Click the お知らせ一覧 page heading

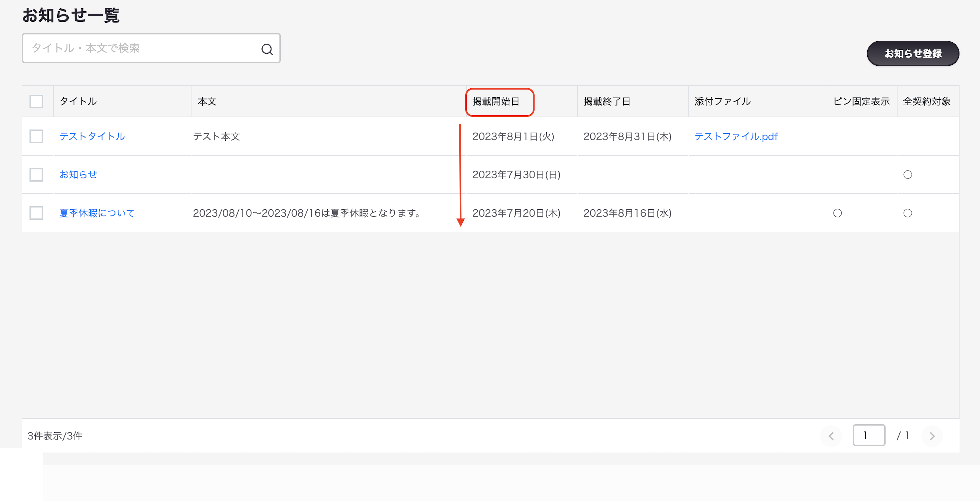point(71,16)
